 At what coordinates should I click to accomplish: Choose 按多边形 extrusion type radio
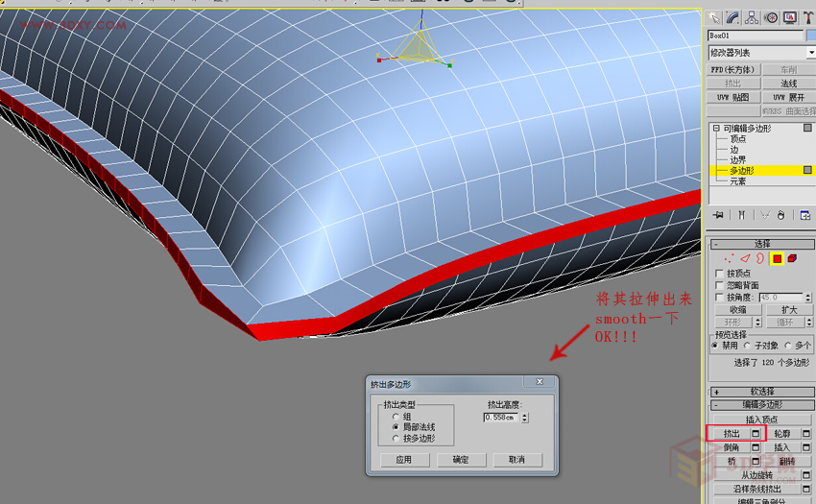[x=396, y=439]
